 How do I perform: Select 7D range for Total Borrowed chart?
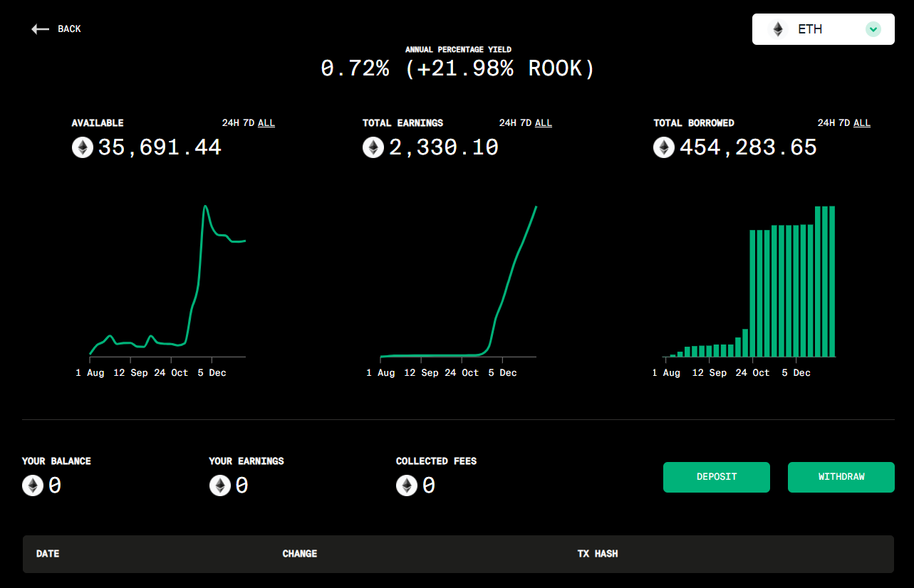(x=844, y=123)
